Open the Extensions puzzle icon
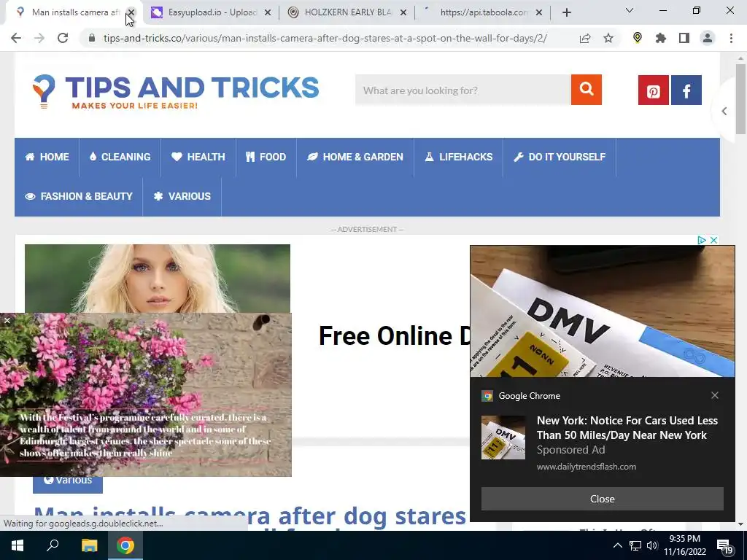This screenshot has height=560, width=747. tap(661, 38)
